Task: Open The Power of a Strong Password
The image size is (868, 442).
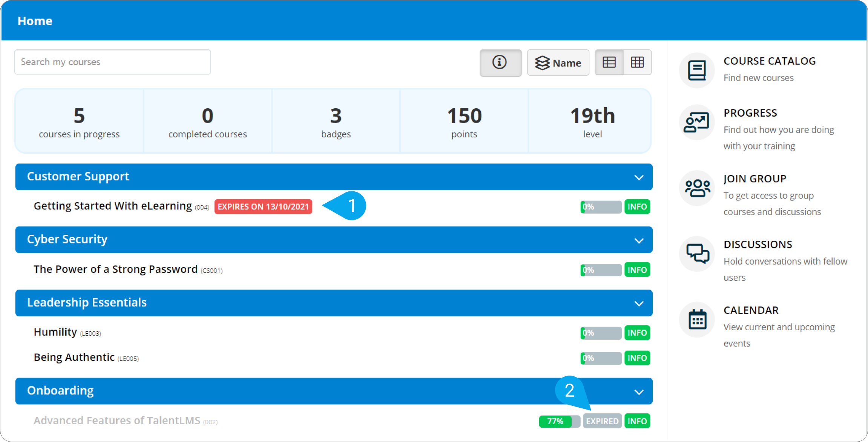Action: (x=115, y=270)
